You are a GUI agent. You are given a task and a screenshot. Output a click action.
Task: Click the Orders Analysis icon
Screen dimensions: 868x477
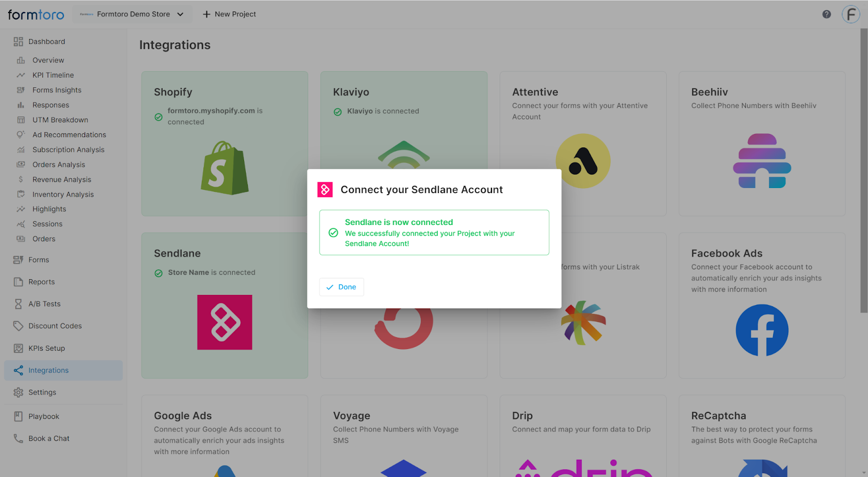[21, 164]
